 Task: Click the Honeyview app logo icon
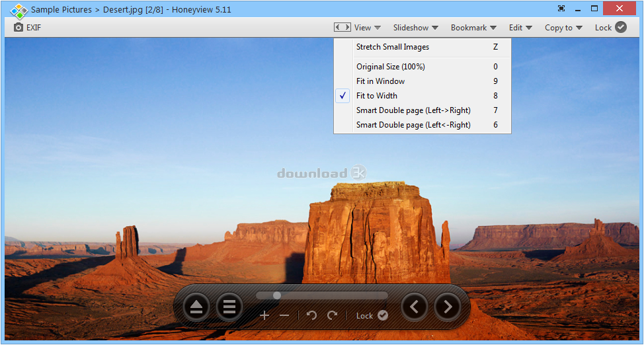click(19, 11)
